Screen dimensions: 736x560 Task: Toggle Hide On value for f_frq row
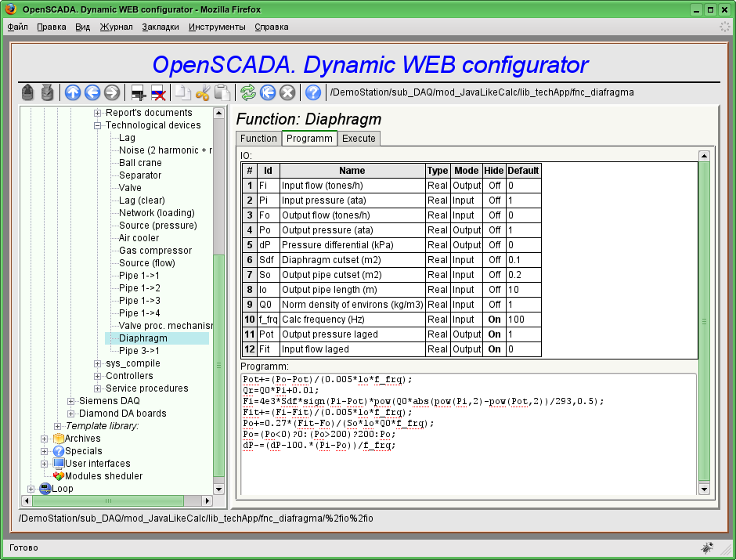click(x=494, y=320)
